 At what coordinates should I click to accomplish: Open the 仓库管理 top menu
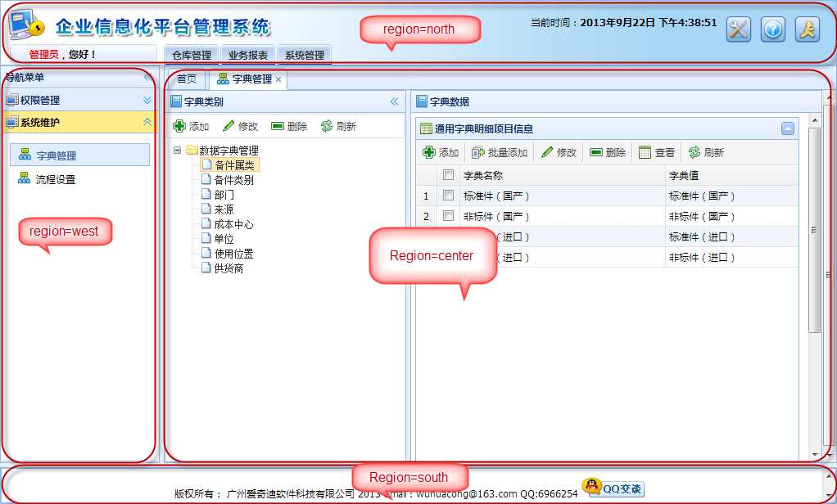[192, 55]
